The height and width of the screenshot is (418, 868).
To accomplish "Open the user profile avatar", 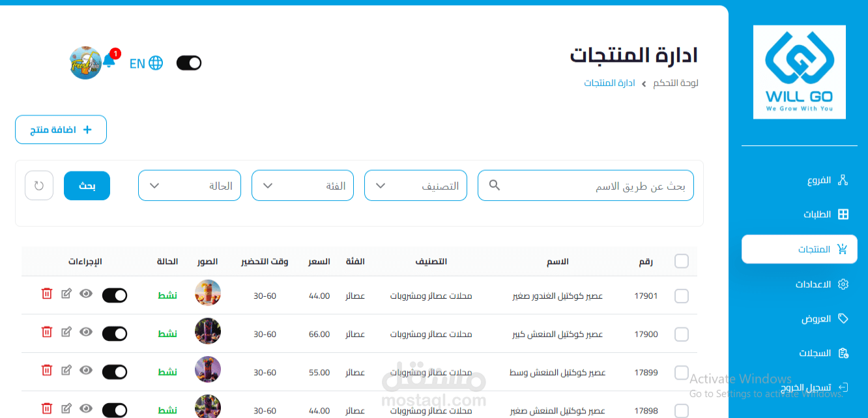I will pyautogui.click(x=85, y=63).
